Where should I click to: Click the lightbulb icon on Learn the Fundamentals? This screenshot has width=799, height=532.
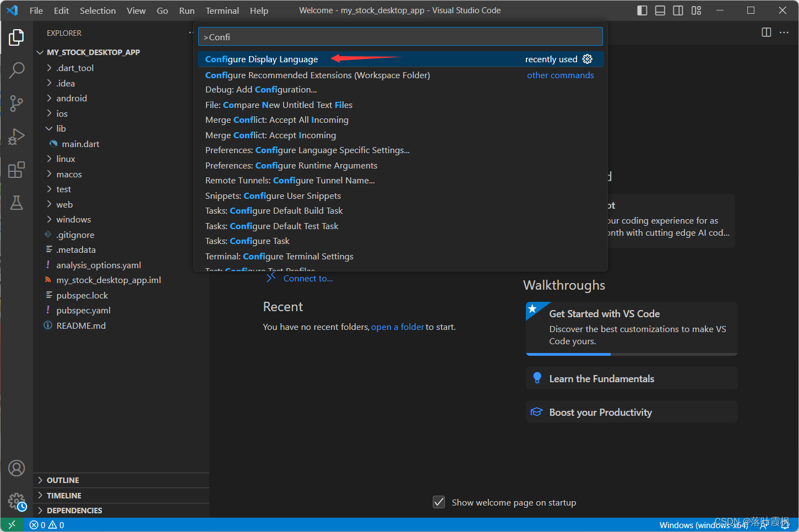pyautogui.click(x=537, y=378)
